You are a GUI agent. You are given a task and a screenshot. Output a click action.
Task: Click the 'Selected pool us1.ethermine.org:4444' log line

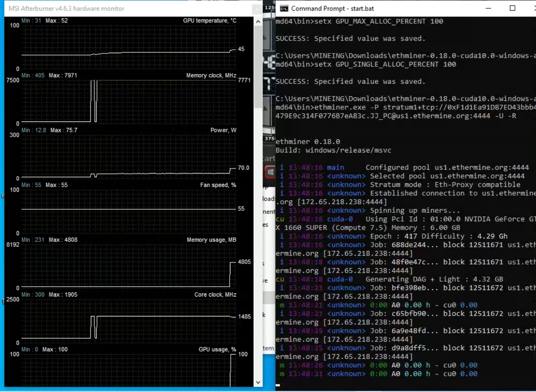click(402, 176)
